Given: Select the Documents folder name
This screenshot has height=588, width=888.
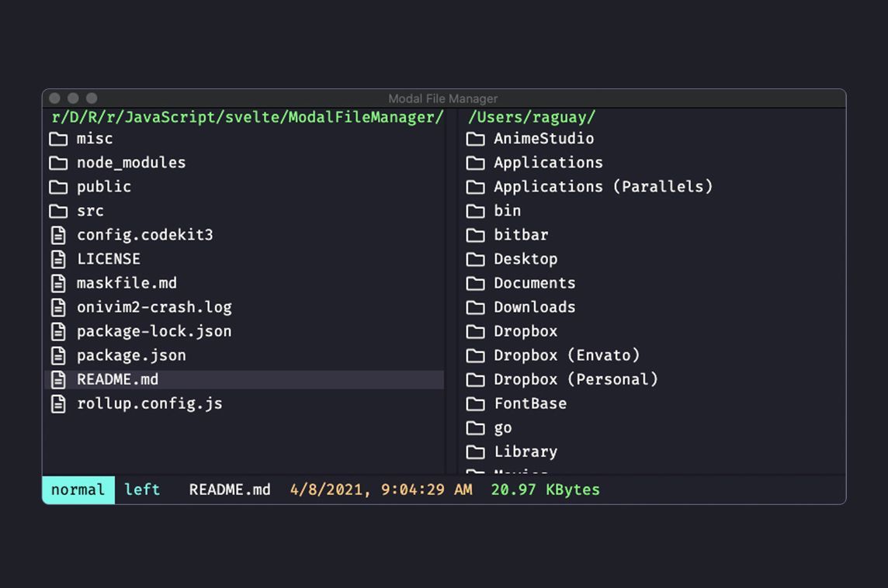Looking at the screenshot, I should [535, 283].
